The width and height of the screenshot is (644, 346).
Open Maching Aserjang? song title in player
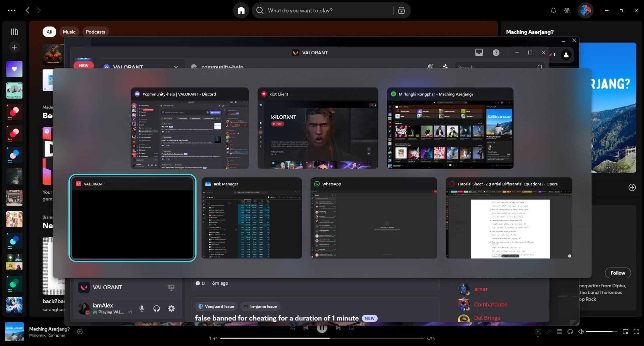pyautogui.click(x=49, y=329)
